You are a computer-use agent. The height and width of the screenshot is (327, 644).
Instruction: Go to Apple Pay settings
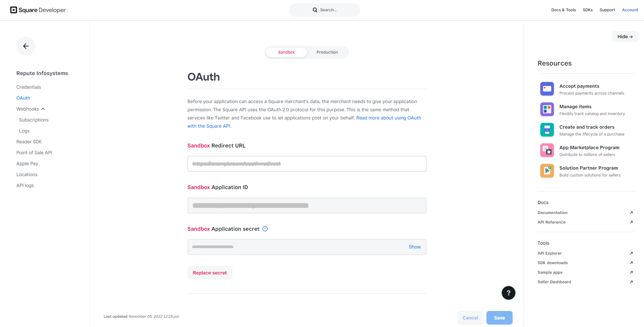[27, 163]
